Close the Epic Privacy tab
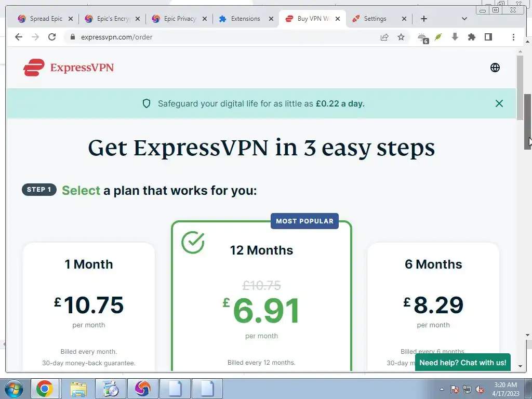532x399 pixels. (x=205, y=19)
